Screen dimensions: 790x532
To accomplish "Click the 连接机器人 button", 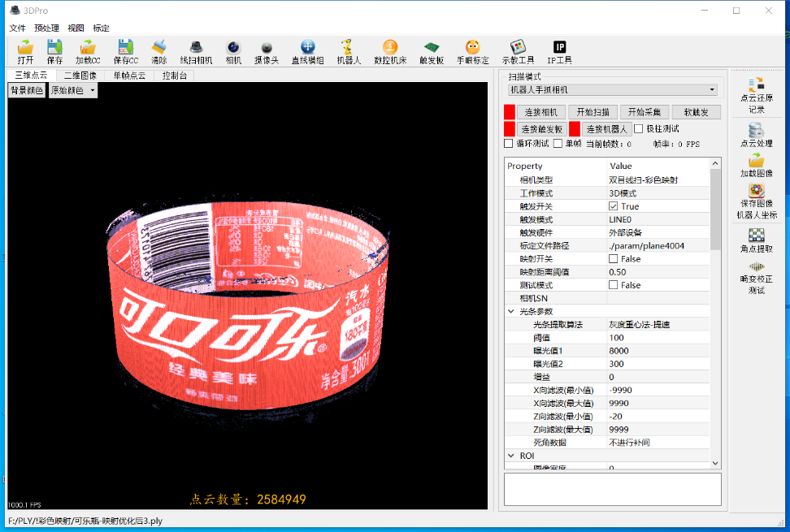I will [x=606, y=129].
